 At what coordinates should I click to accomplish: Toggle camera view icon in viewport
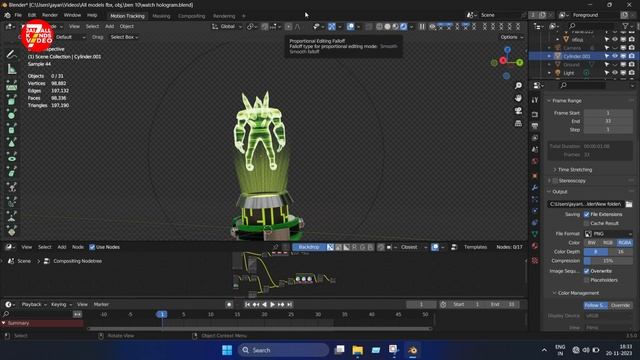click(x=518, y=111)
